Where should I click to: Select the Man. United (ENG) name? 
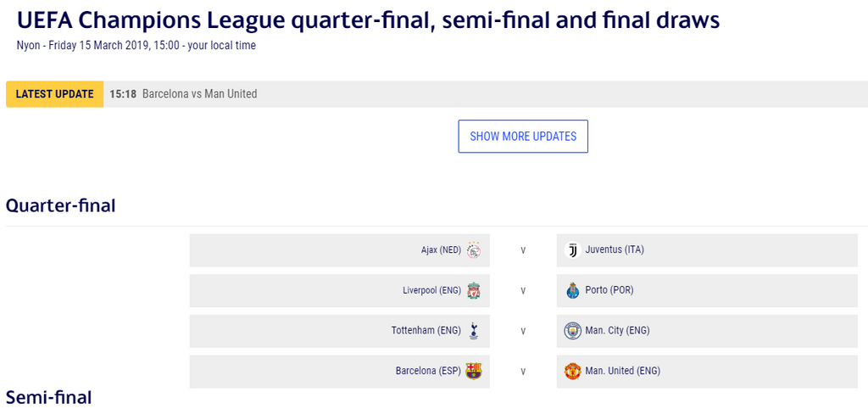click(622, 371)
